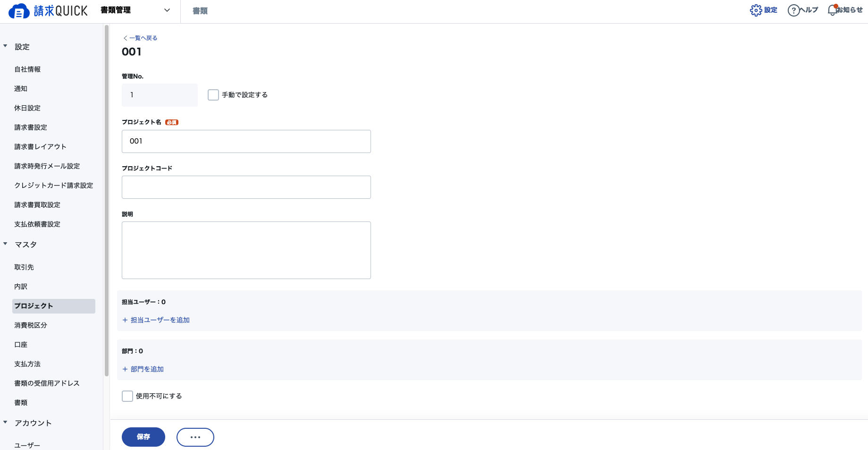868x450 pixels.
Task: Open settings via the gear icon
Action: [x=756, y=10]
